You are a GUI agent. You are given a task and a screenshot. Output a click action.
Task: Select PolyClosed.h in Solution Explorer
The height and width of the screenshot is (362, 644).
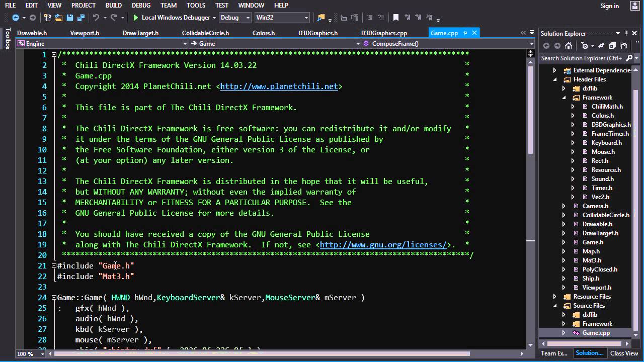click(x=600, y=269)
